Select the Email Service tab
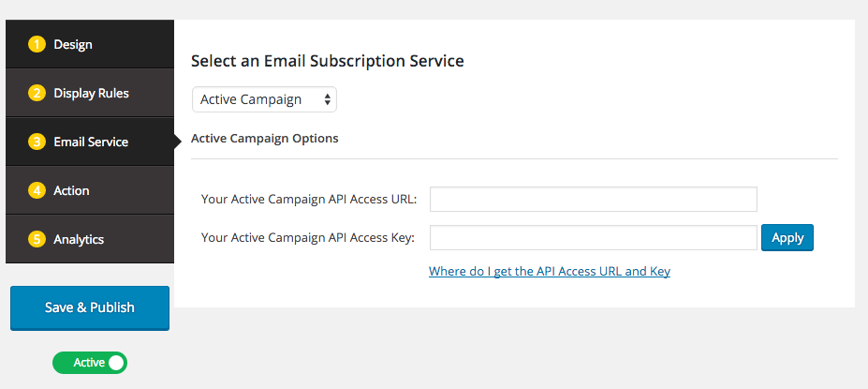The image size is (868, 389). 92,142
